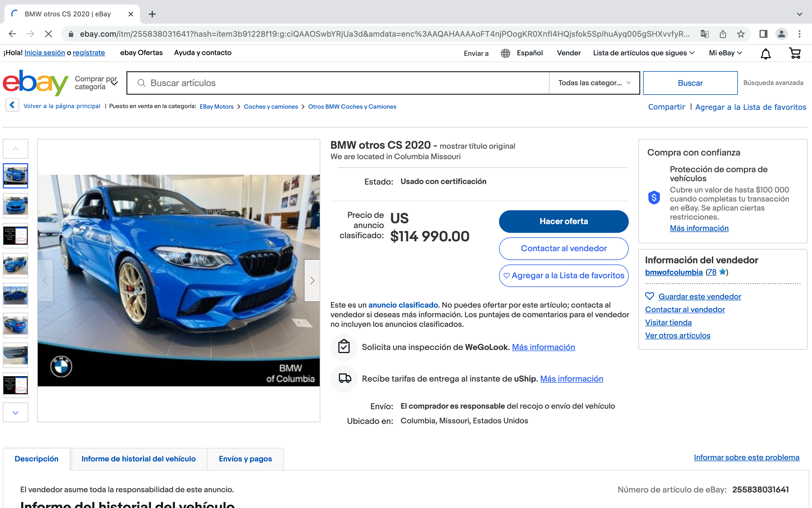Close the BMW otros CS 2020 tab
Viewport: 812px width, 508px height.
click(131, 14)
